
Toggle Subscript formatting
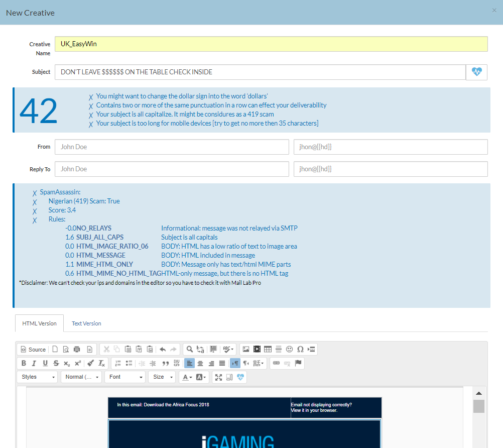pyautogui.click(x=67, y=363)
